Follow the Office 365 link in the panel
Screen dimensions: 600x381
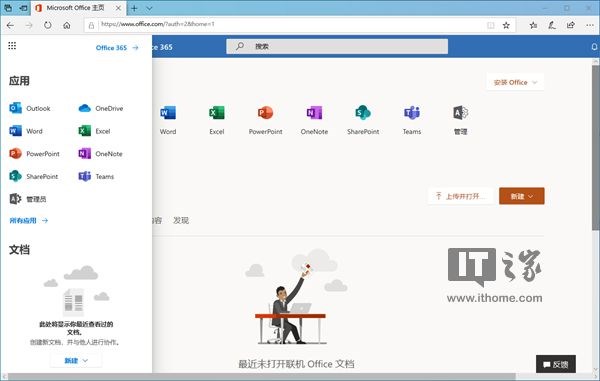pyautogui.click(x=117, y=47)
